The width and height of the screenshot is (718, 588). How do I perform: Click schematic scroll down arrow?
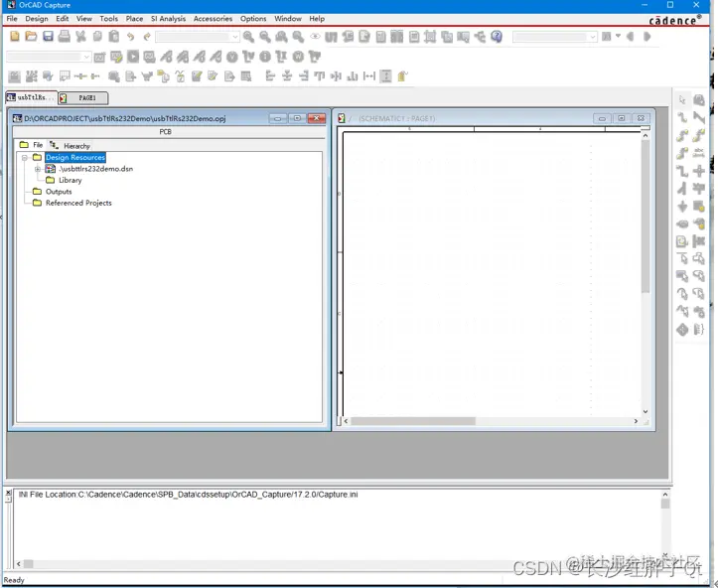click(x=646, y=411)
